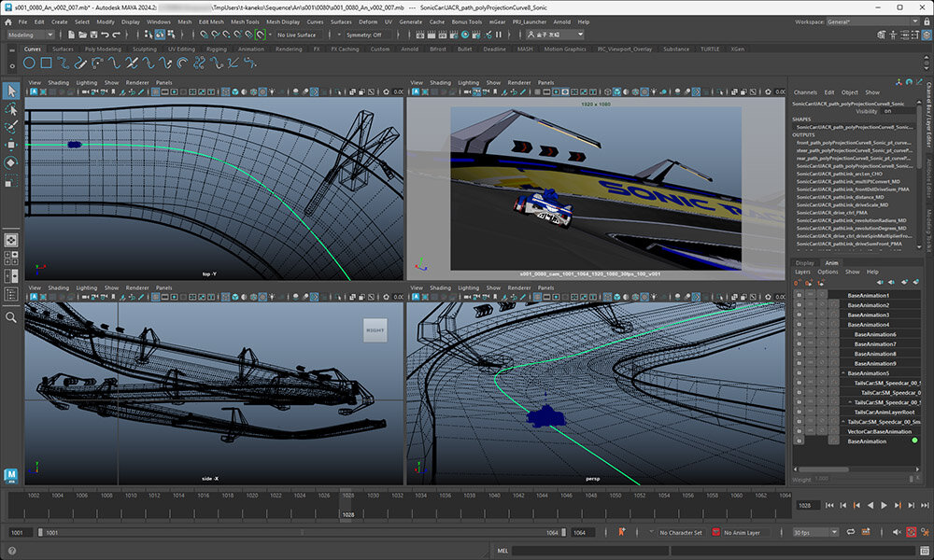Open the Workspace General dropdown

click(872, 22)
